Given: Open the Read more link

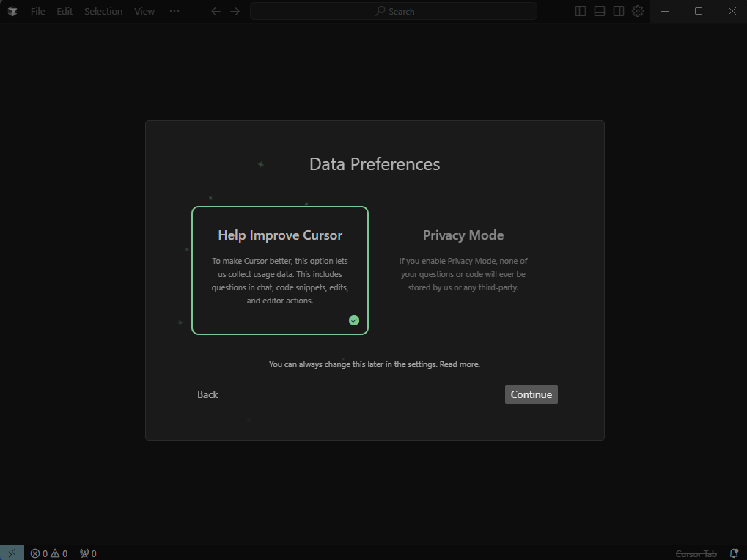Looking at the screenshot, I should coord(459,364).
